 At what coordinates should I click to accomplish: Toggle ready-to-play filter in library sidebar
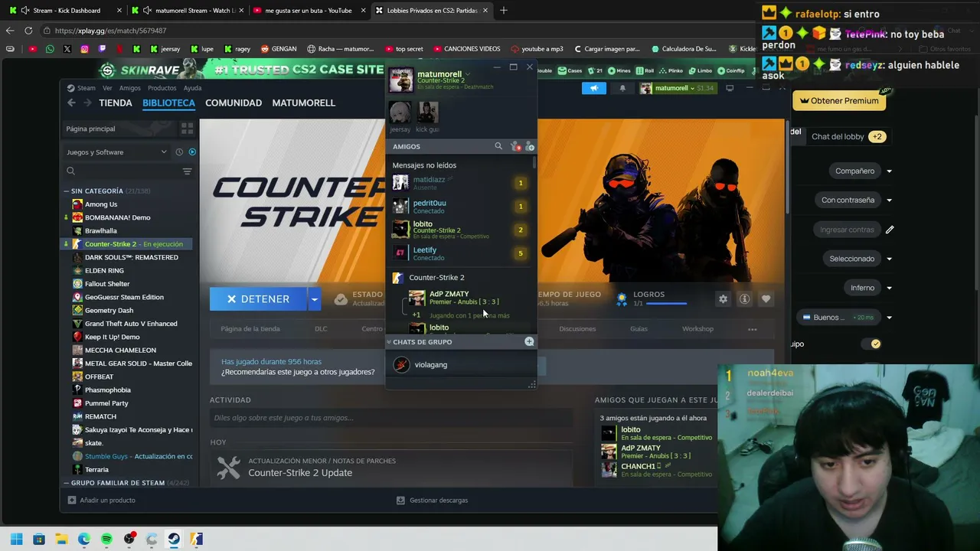pyautogui.click(x=192, y=152)
